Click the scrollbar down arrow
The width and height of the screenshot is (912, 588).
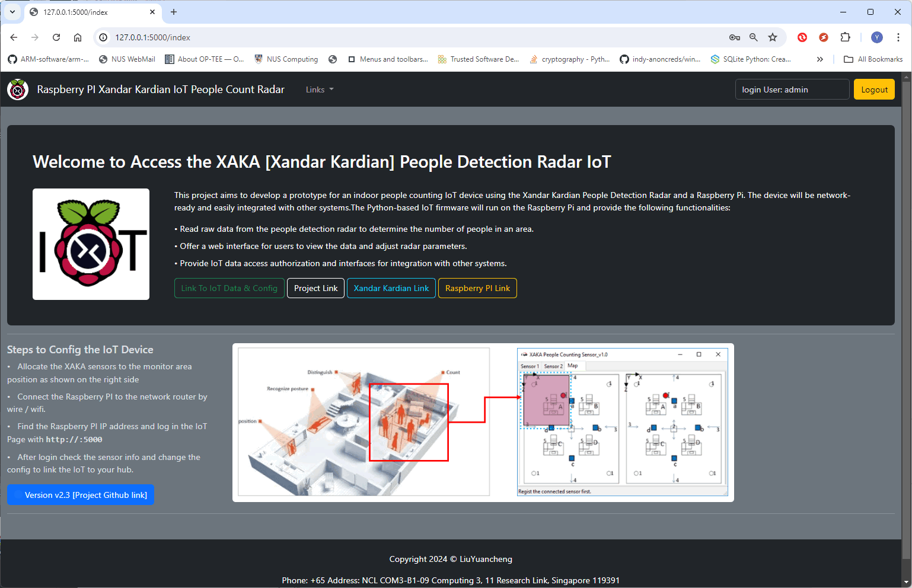905,582
